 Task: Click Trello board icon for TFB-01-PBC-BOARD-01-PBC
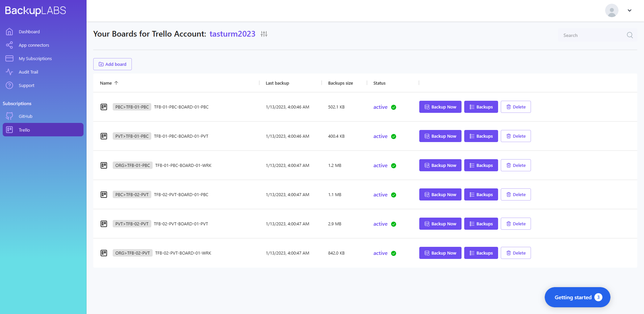[104, 107]
